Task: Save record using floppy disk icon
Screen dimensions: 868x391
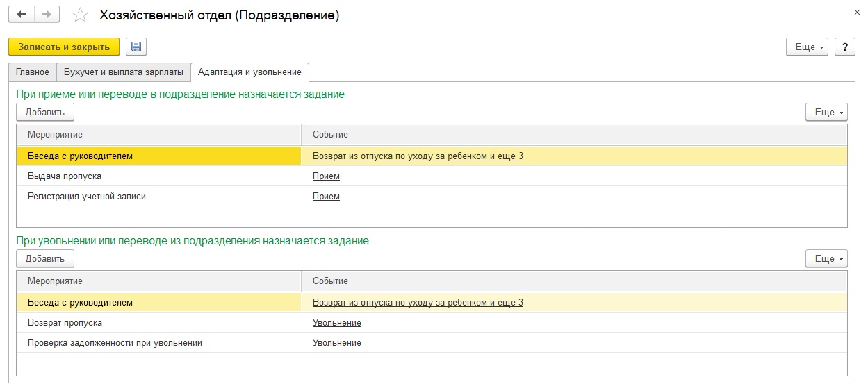Action: click(x=136, y=47)
